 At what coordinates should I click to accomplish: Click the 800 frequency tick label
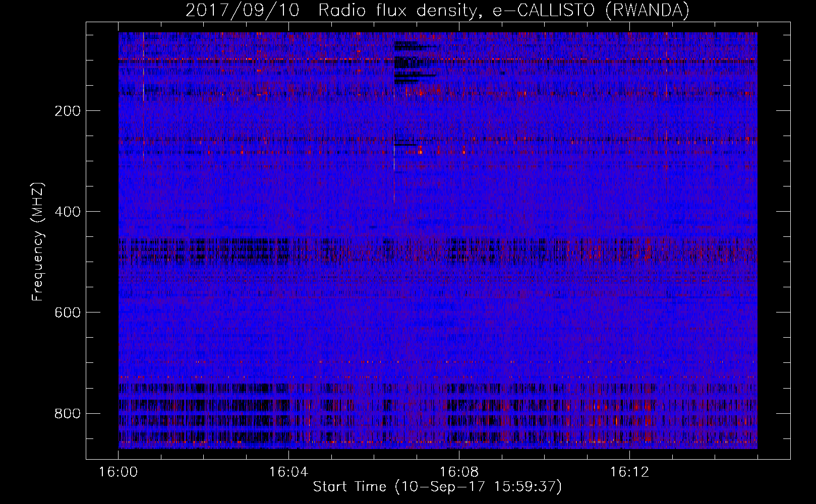click(68, 413)
